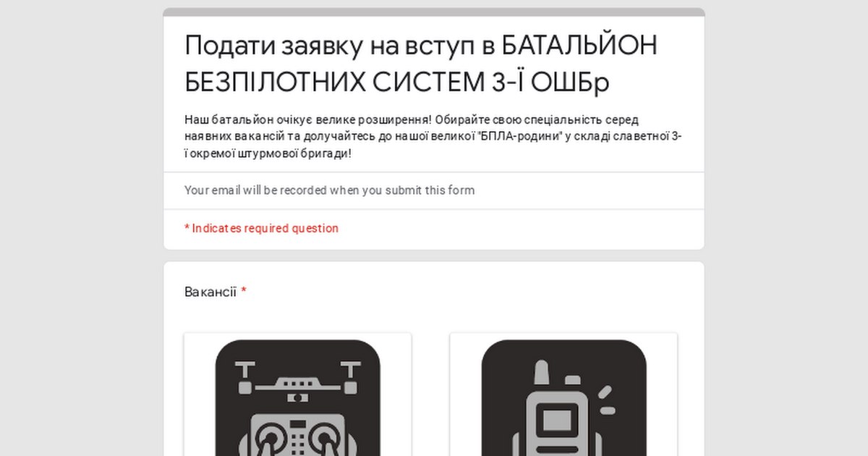Click the gray header bar atop the form
Viewport: 868px width, 456px height.
coord(434,12)
